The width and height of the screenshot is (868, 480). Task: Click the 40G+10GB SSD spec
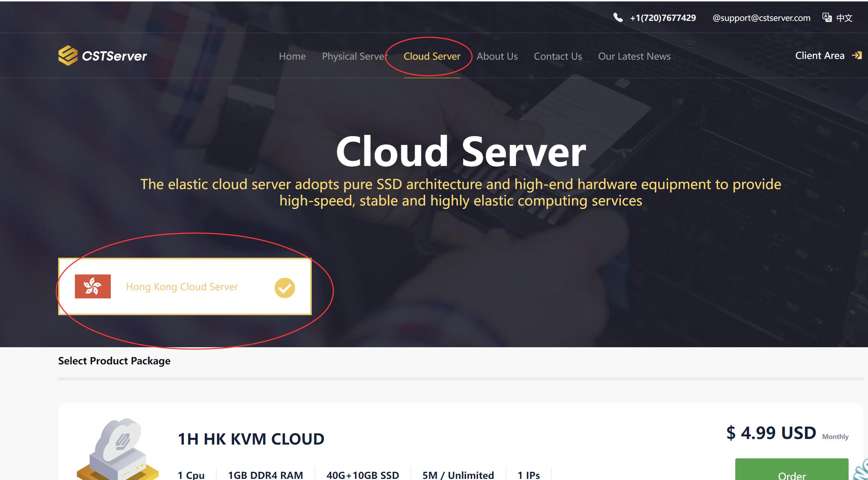click(x=363, y=475)
